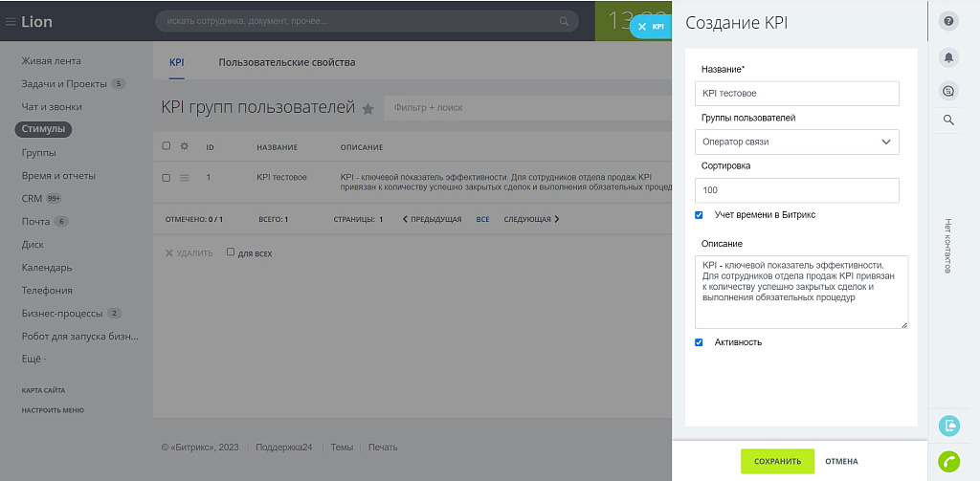
Task: Open the help question mark icon
Action: pos(948,23)
